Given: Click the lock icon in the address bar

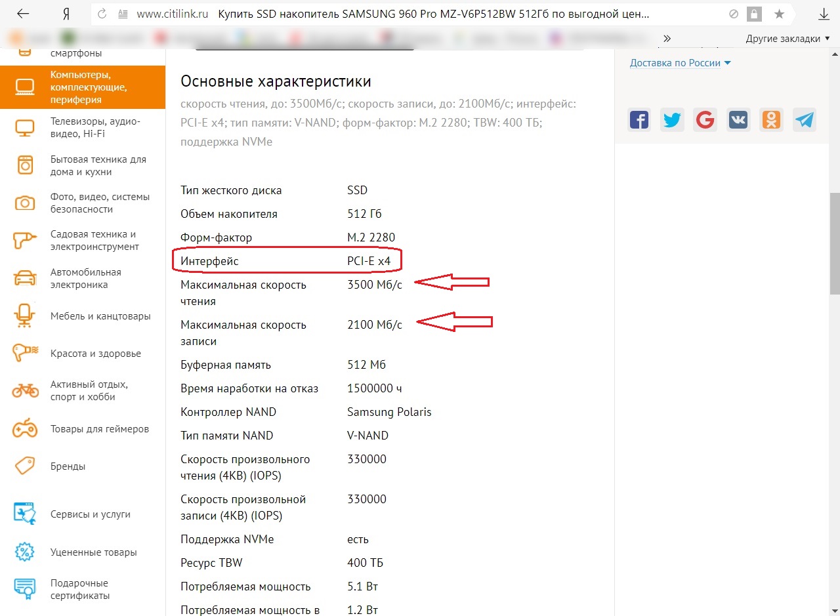Looking at the screenshot, I should (x=755, y=14).
